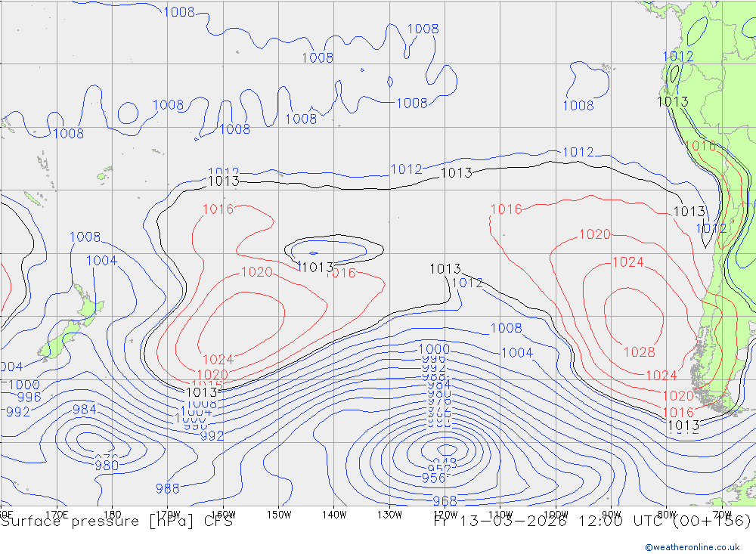Click the 140W longitude axis label
This screenshot has height=554, width=756.
click(335, 515)
